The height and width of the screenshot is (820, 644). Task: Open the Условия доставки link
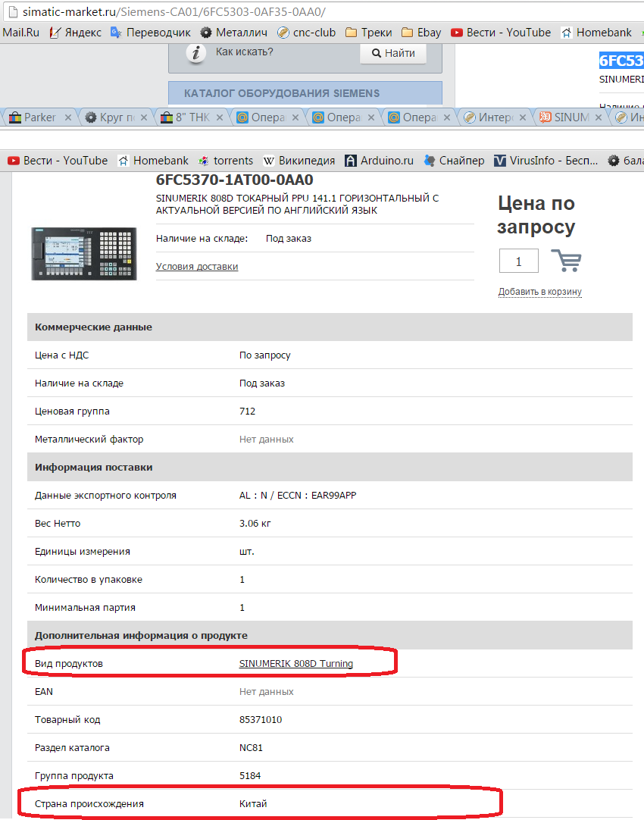click(x=197, y=266)
